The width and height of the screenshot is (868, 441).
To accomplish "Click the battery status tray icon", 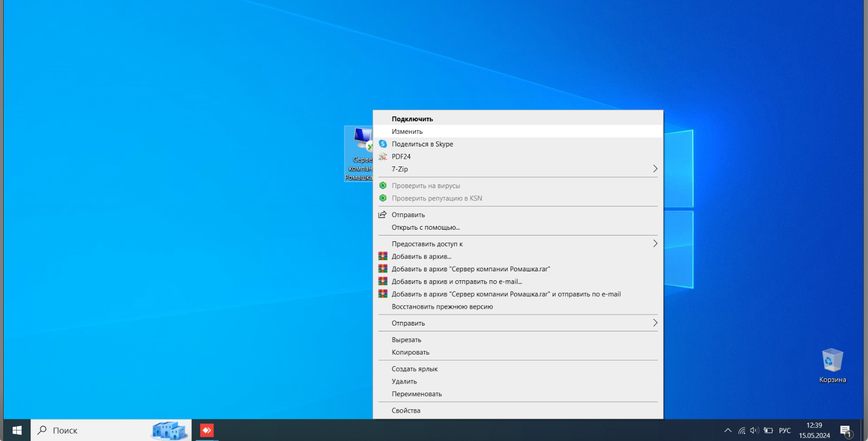I will pyautogui.click(x=768, y=430).
